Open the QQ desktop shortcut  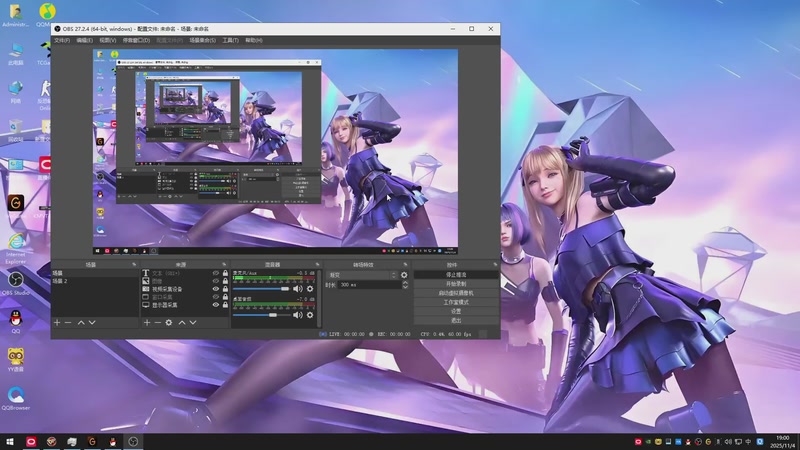(16, 321)
